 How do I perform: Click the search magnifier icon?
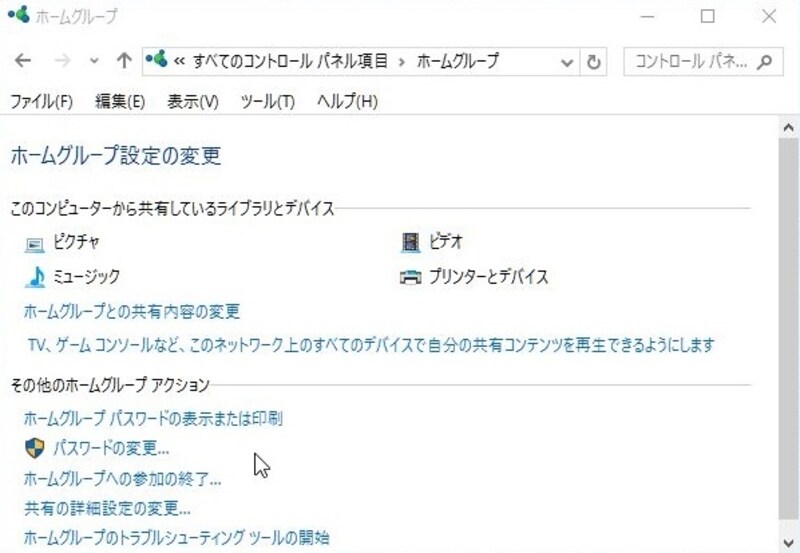[x=764, y=62]
